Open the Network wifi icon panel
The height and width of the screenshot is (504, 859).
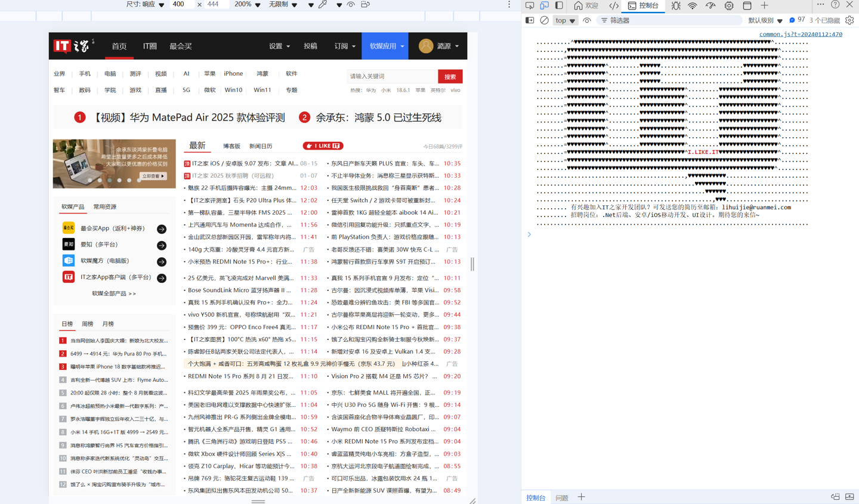pyautogui.click(x=692, y=5)
